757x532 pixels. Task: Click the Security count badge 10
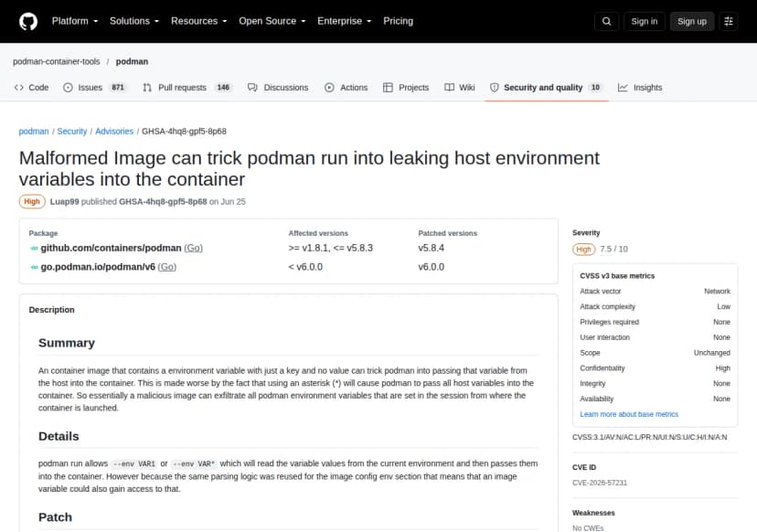point(595,88)
